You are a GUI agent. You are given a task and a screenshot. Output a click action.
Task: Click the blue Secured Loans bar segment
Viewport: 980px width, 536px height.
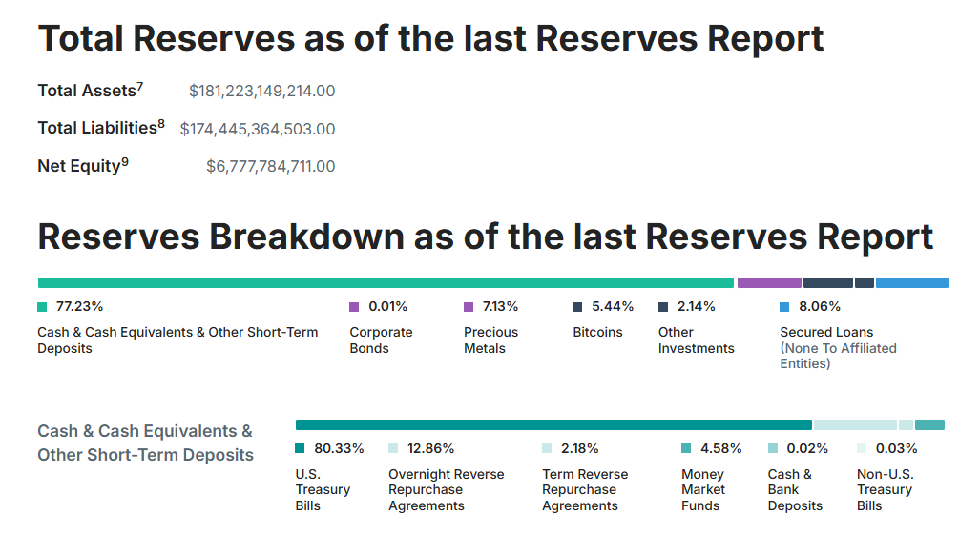[x=911, y=282]
